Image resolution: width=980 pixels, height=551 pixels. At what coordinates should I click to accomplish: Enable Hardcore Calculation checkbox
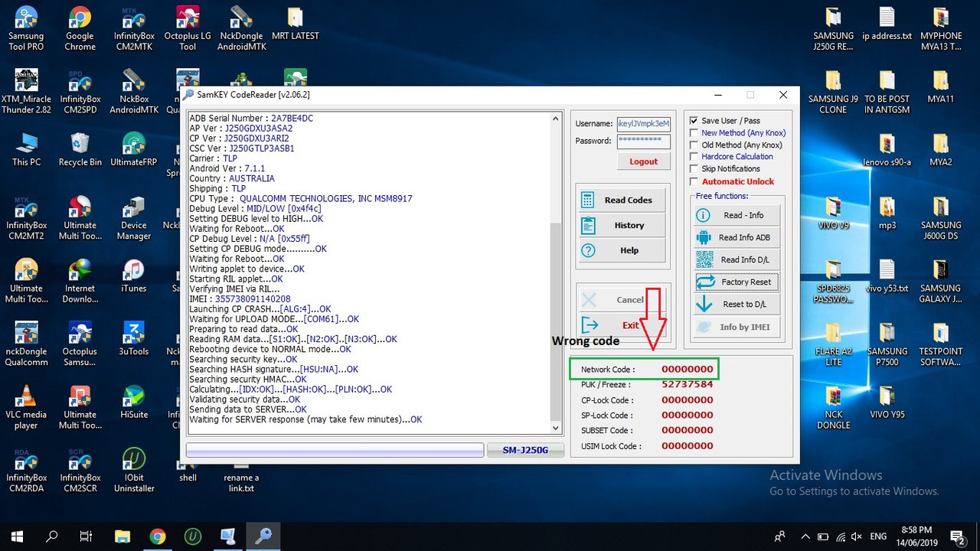[694, 157]
